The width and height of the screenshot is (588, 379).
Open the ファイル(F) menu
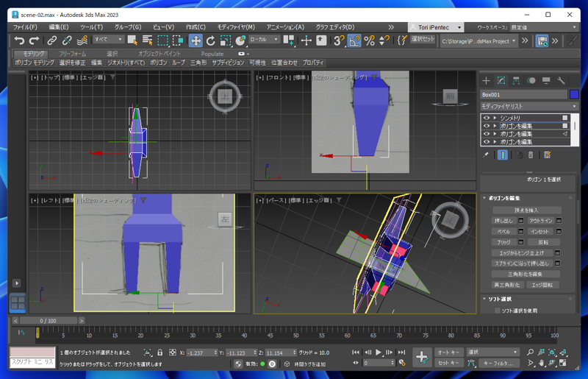tap(25, 27)
